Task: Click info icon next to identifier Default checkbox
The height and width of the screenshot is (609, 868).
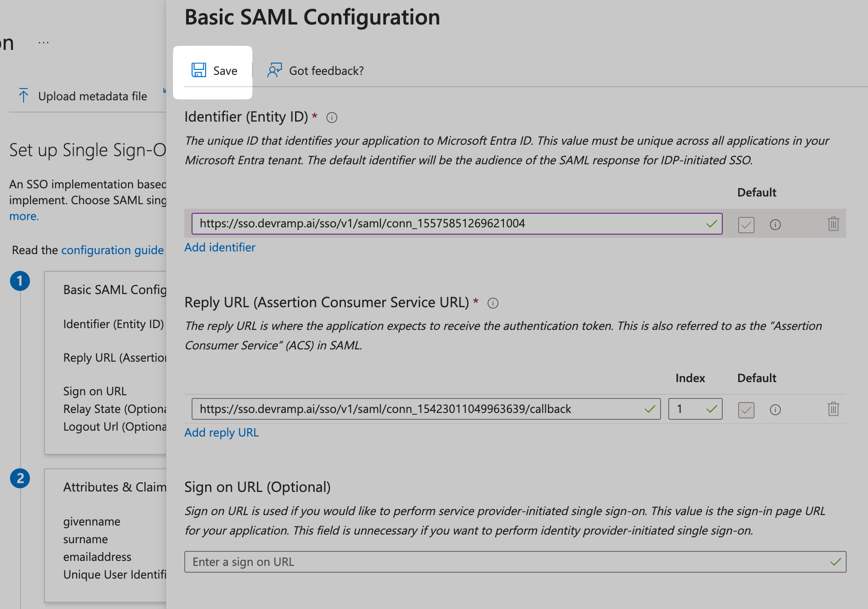Action: point(775,225)
